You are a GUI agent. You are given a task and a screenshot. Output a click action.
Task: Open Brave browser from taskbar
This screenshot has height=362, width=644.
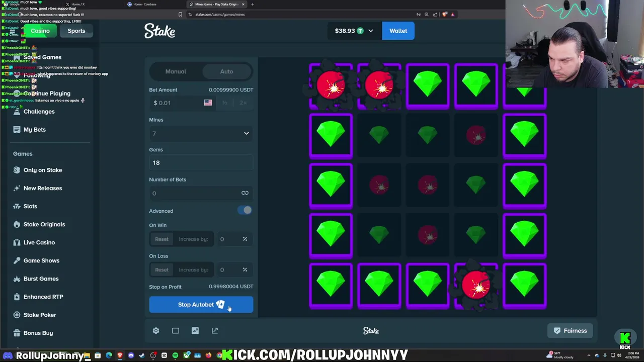(120, 355)
